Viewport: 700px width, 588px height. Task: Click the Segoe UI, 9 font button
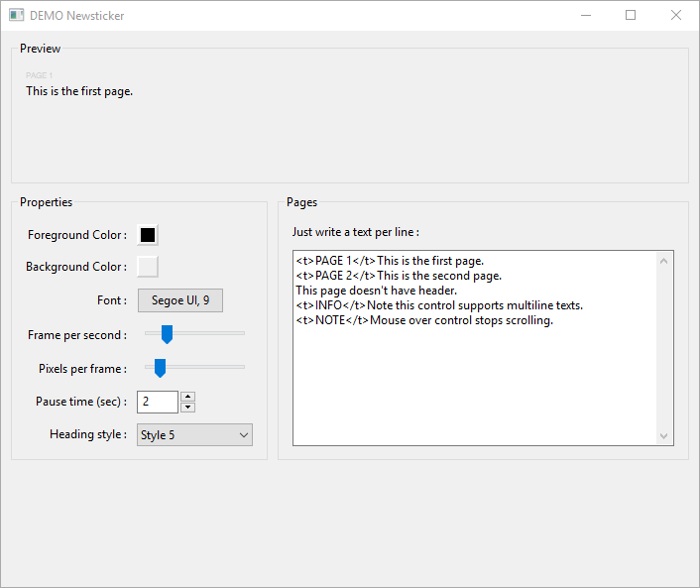coord(179,300)
